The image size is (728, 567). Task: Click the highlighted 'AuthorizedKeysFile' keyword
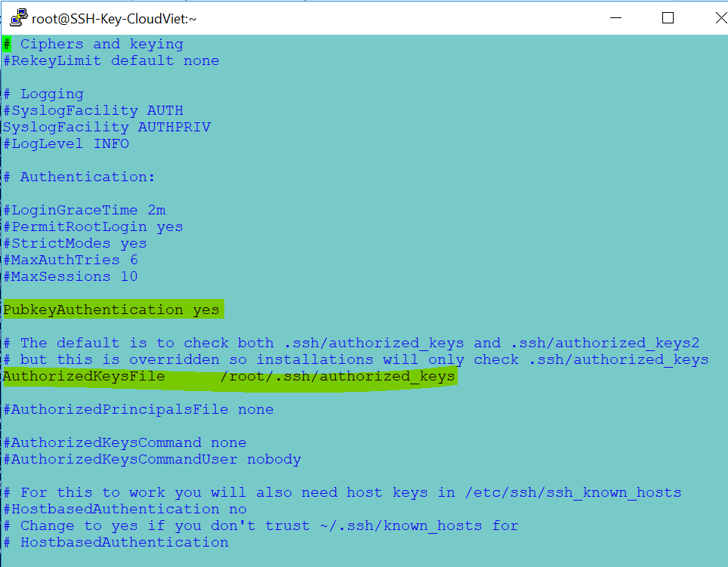click(x=84, y=376)
